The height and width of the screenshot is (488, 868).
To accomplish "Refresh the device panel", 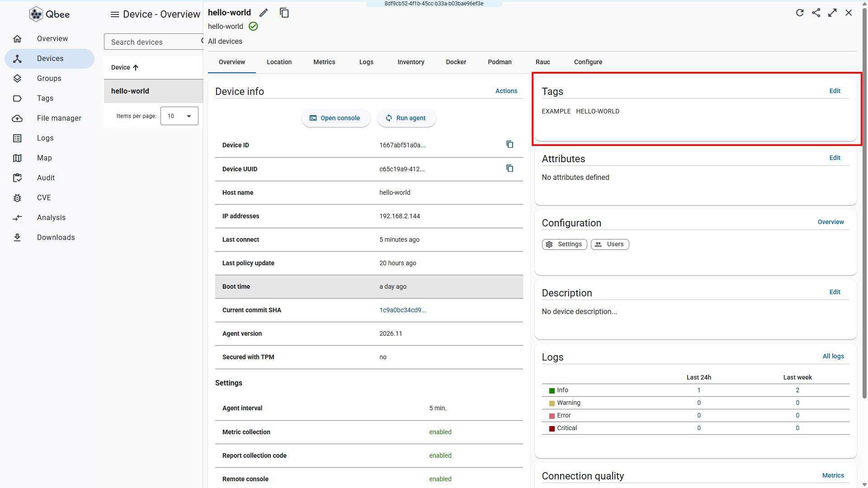I will (x=800, y=13).
